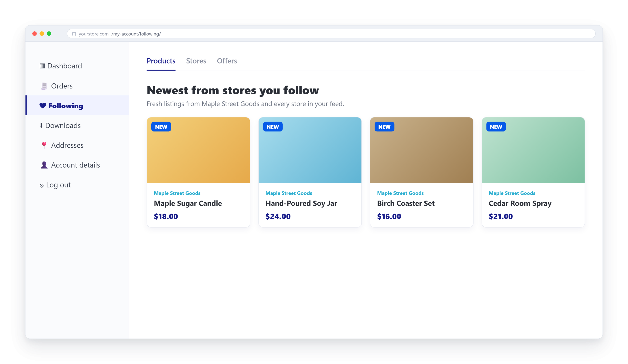Open the Maple Sugar Candle product title
Screen dimensions: 628x364
point(188,203)
